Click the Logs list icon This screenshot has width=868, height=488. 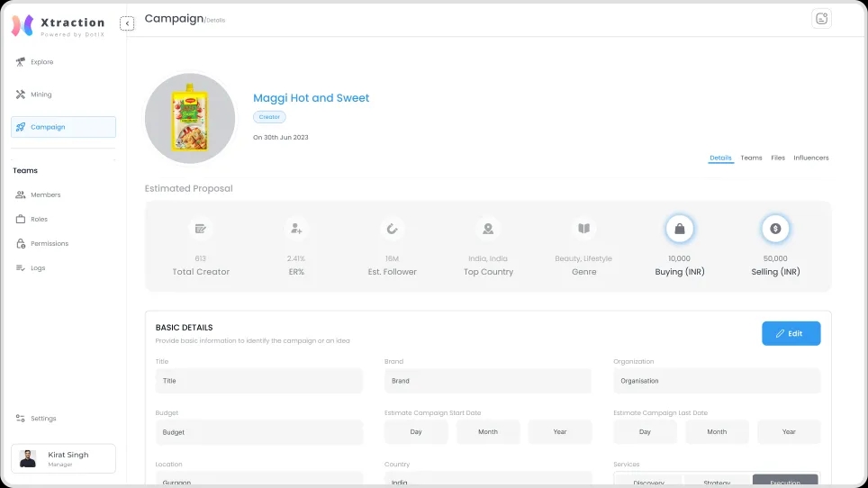coord(21,267)
